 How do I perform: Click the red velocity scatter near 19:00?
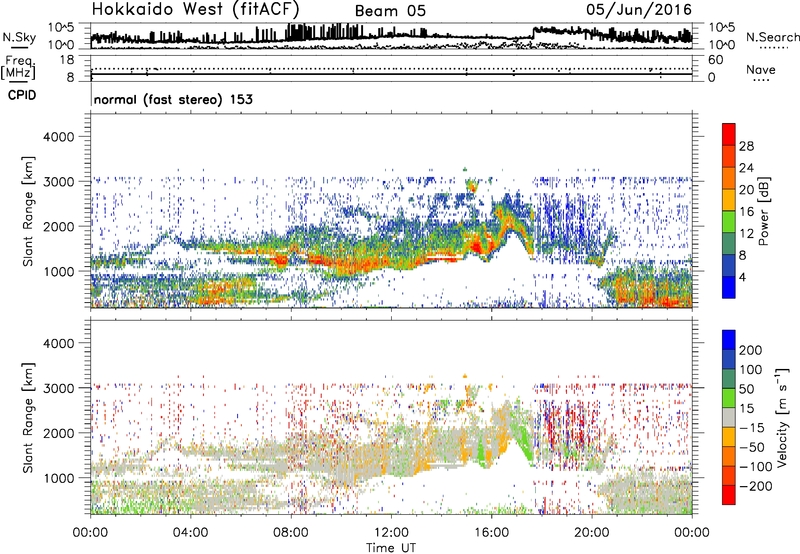coord(566,423)
